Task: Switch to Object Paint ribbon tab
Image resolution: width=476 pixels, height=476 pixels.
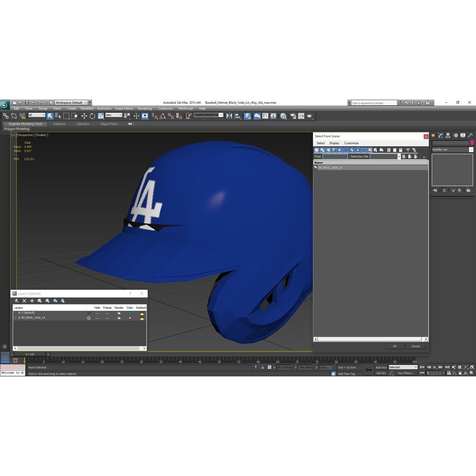Action: coord(109,124)
